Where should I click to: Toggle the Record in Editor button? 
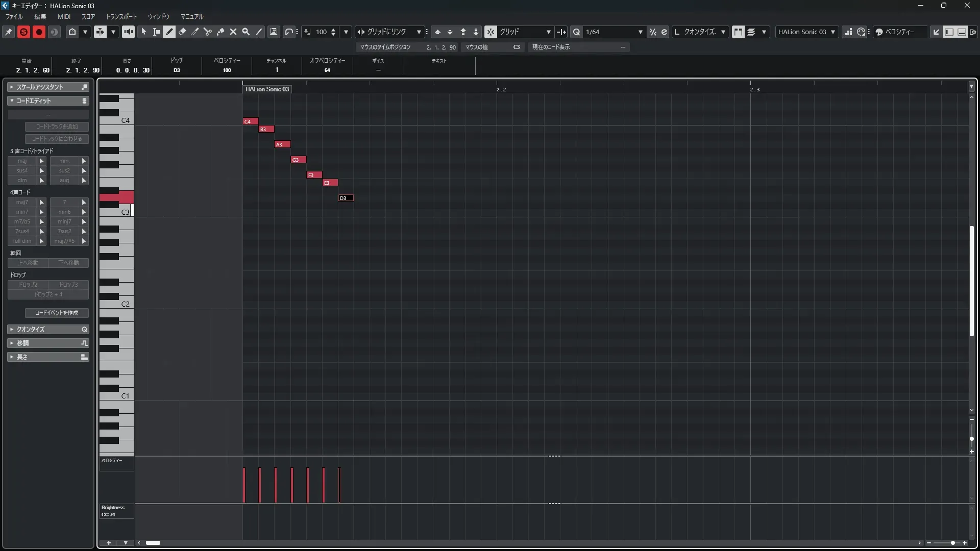[x=39, y=32]
